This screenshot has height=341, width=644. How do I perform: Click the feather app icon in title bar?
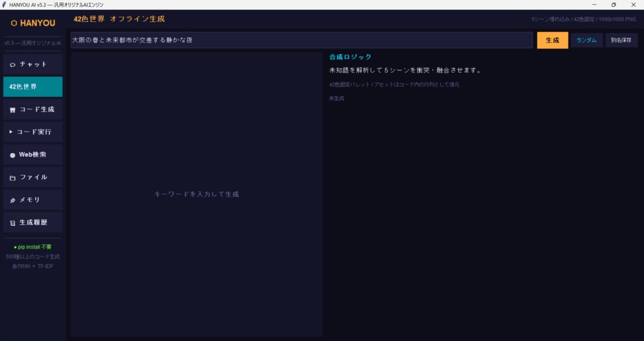(4, 5)
